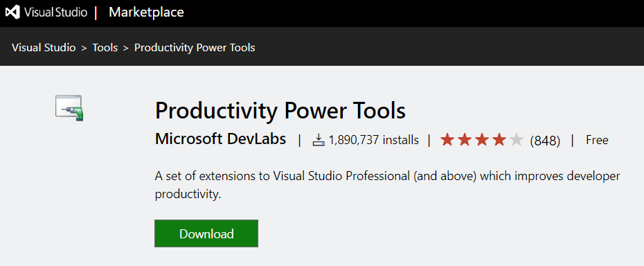Viewport: 644px width, 266px height.
Task: Click the Productivity Power Tools drill icon
Action: click(69, 107)
